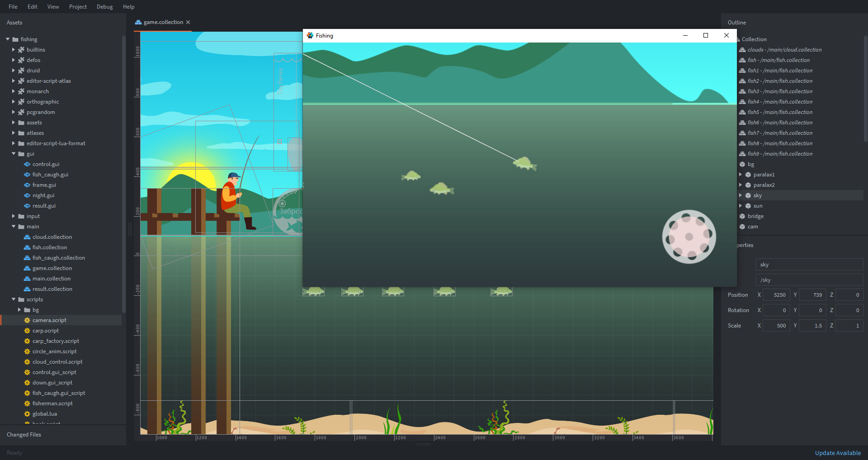Select the control.gui file icon
This screenshot has width=868, height=460.
28,164
